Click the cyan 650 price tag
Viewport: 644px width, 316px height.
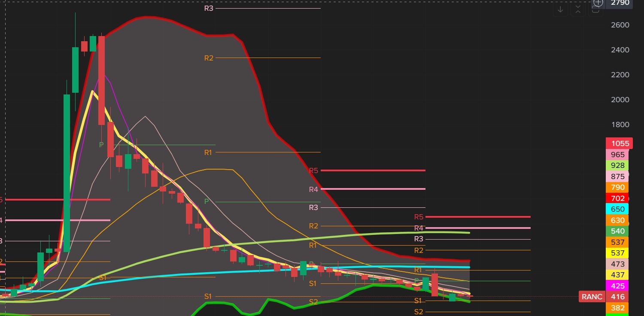[617, 209]
